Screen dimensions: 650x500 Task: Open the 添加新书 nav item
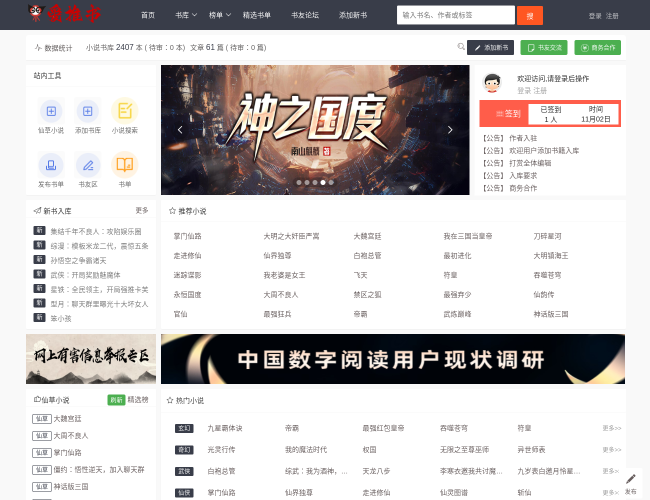(x=353, y=15)
